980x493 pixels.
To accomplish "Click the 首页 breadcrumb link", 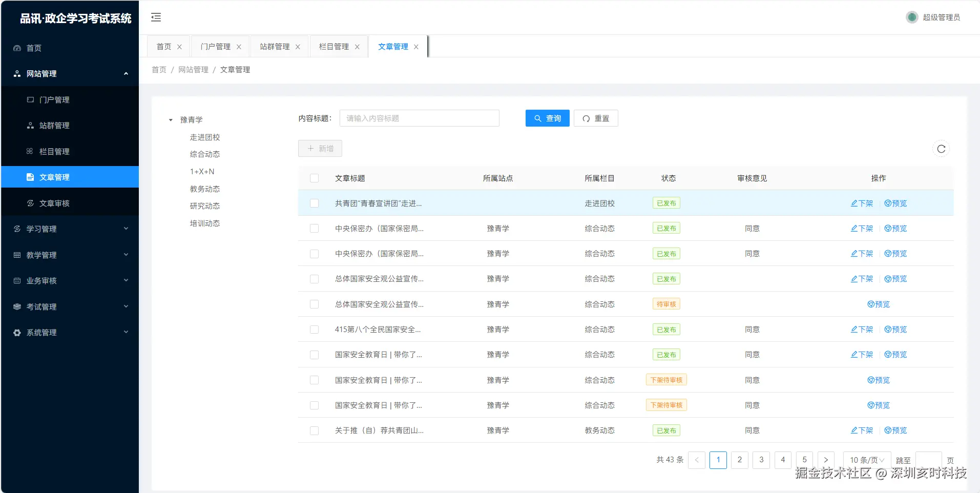I will point(159,70).
